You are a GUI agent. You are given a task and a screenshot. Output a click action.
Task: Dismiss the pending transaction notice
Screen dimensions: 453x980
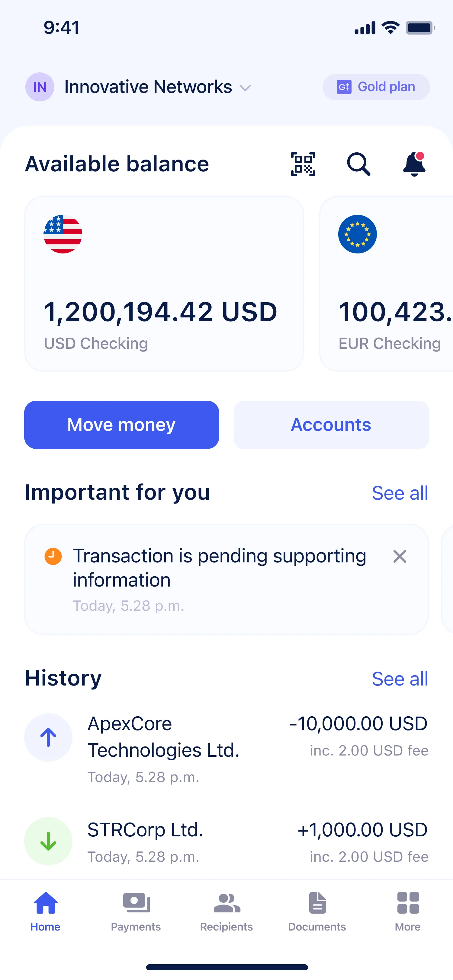pyautogui.click(x=400, y=556)
